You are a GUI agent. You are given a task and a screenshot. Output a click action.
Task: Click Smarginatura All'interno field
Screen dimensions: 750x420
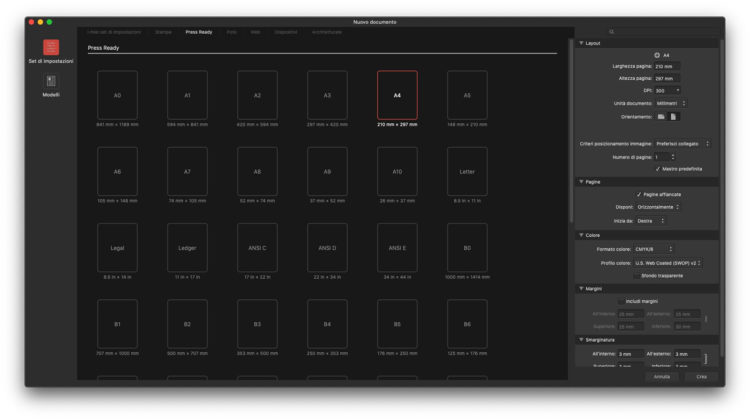coord(630,354)
